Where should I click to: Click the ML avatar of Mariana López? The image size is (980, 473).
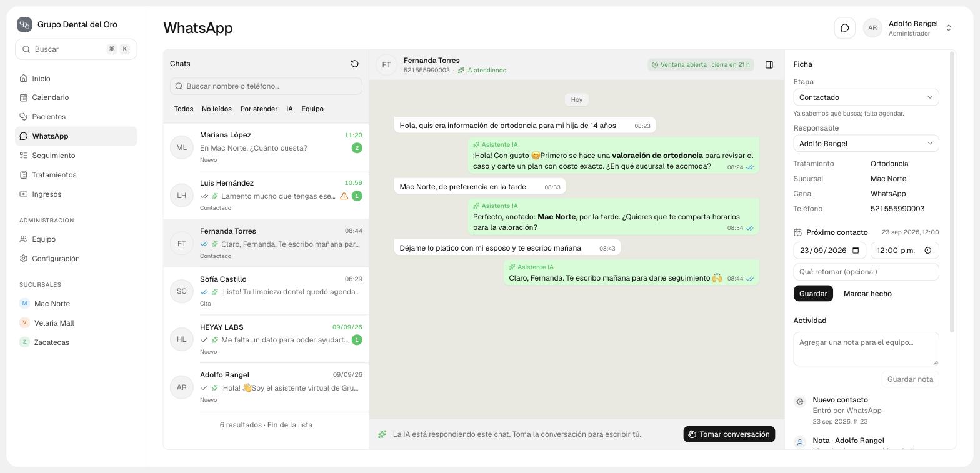pyautogui.click(x=181, y=147)
